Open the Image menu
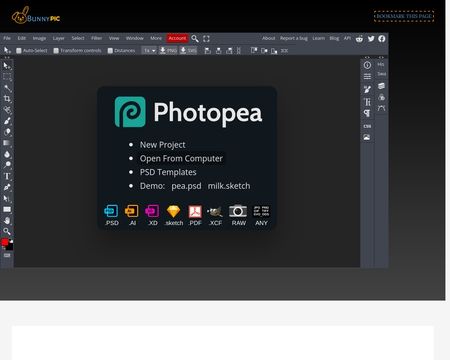 pos(39,38)
